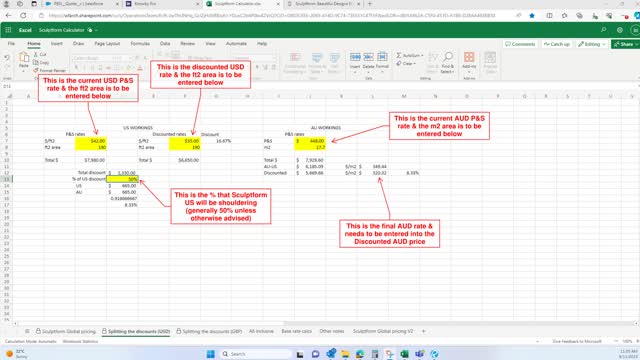Click the Workbook Statistics status entry
The height and width of the screenshot is (360, 640).
point(80,341)
